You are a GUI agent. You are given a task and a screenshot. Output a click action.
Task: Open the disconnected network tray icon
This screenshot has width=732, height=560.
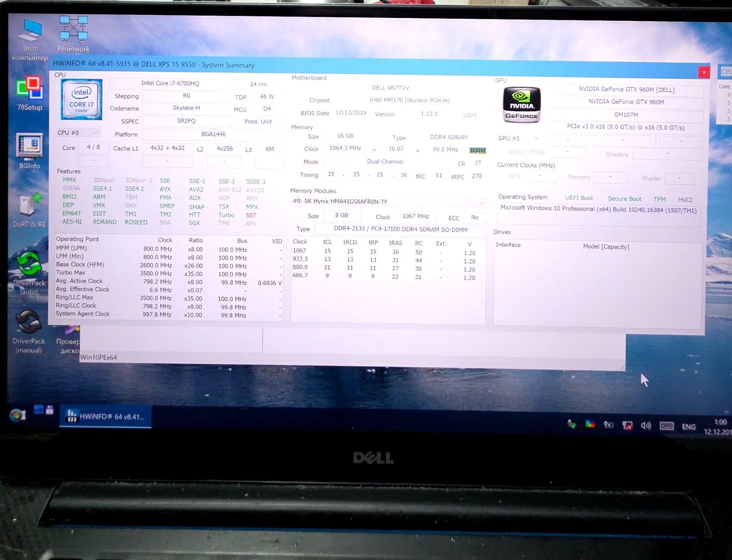(x=627, y=425)
